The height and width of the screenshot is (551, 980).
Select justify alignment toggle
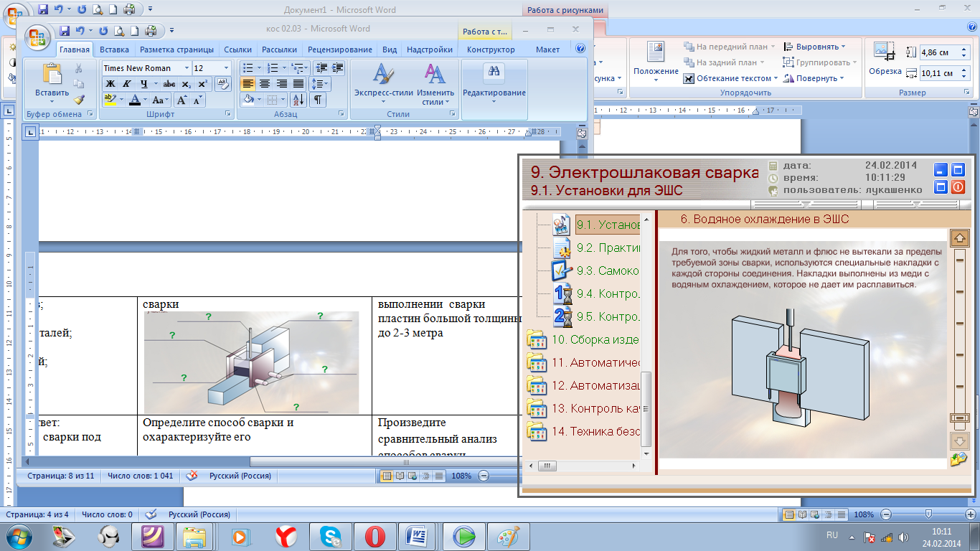[x=298, y=84]
